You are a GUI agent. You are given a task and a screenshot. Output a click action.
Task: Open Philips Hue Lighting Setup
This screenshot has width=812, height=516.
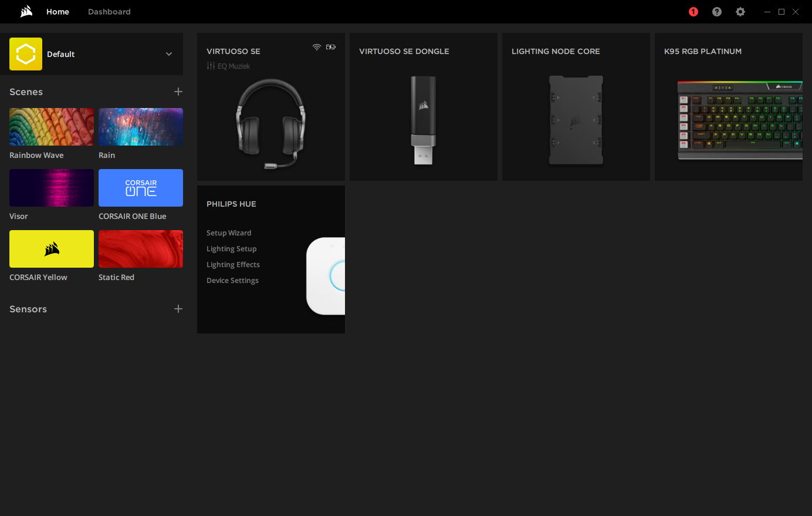point(231,249)
